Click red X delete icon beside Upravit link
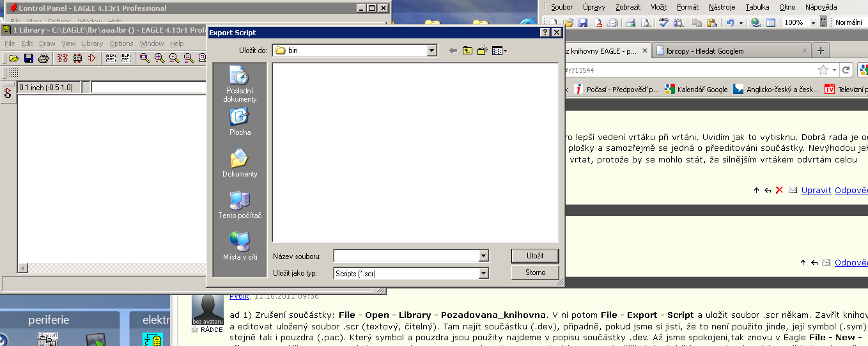Screen dimensions: 868x346 click(x=779, y=190)
